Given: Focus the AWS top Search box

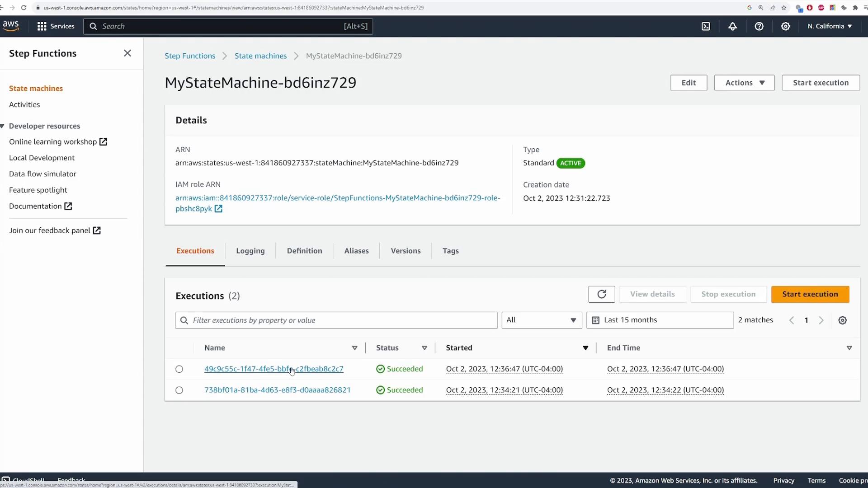Looking at the screenshot, I should (x=228, y=26).
